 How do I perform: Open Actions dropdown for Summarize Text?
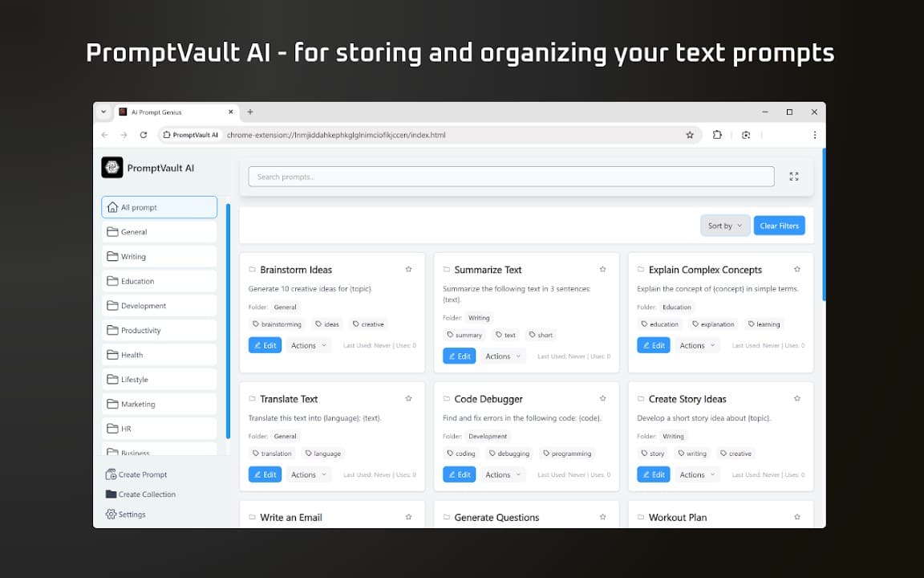(x=503, y=356)
